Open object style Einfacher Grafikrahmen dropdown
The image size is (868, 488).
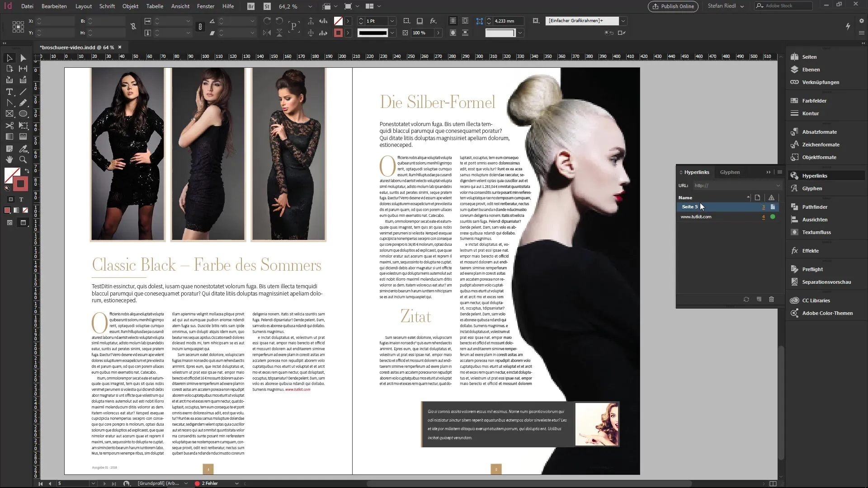(x=623, y=21)
